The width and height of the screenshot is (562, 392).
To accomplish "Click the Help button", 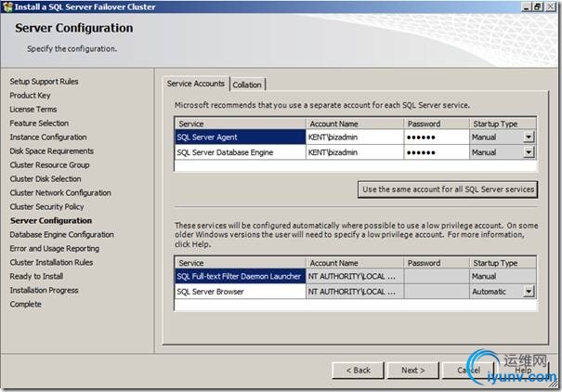I will click(523, 370).
